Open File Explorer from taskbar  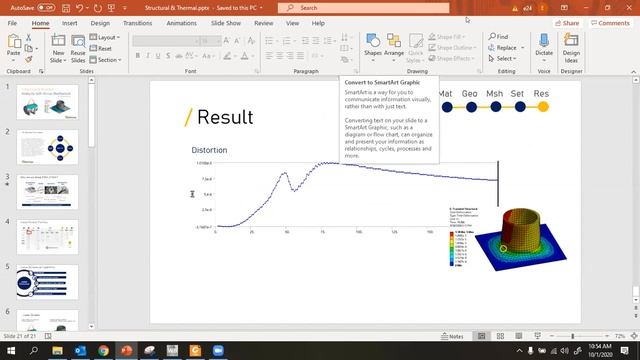tap(57, 351)
